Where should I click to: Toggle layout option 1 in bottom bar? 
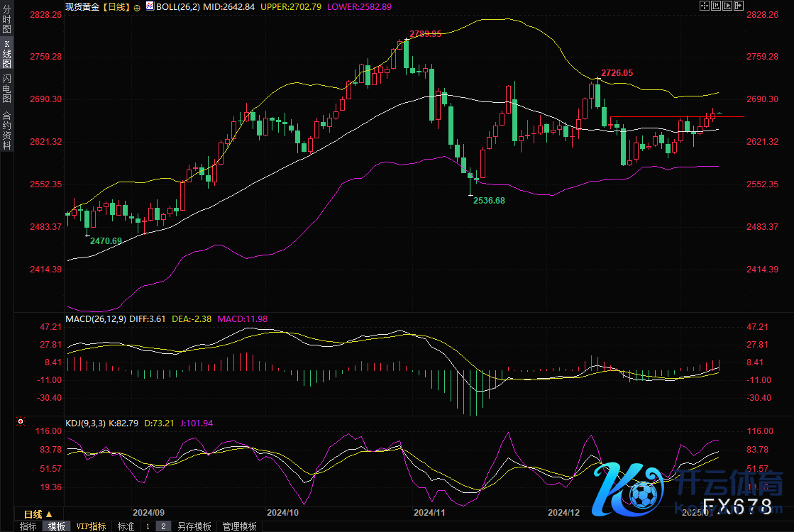(x=148, y=526)
